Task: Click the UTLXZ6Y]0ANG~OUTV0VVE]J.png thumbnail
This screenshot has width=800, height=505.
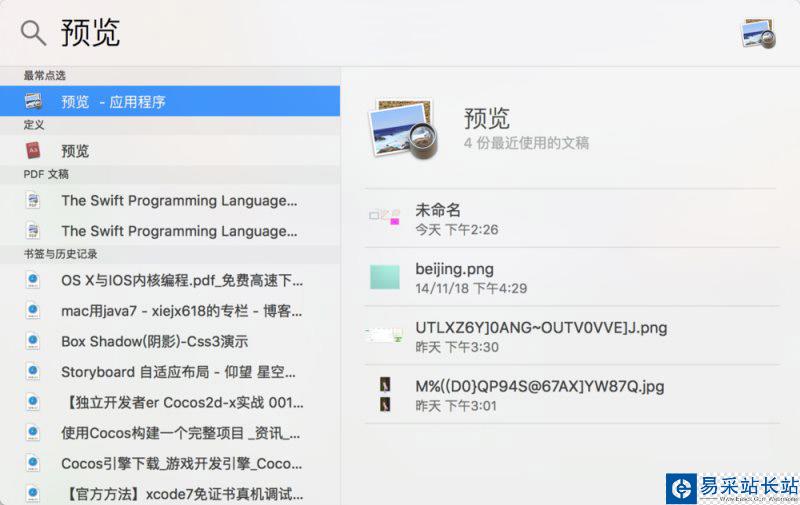Action: [x=384, y=335]
